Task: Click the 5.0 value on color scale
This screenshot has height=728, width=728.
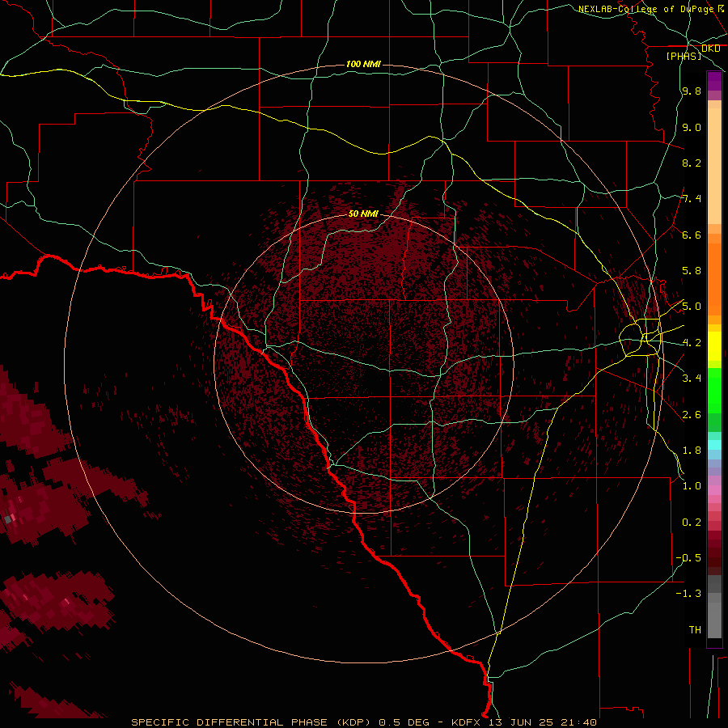Action: coord(692,307)
